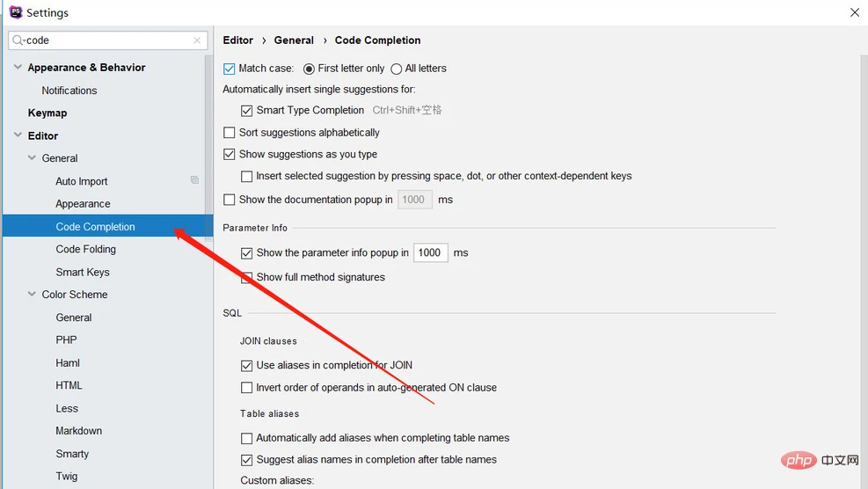
Task: Select the All letters radio option
Action: (397, 69)
